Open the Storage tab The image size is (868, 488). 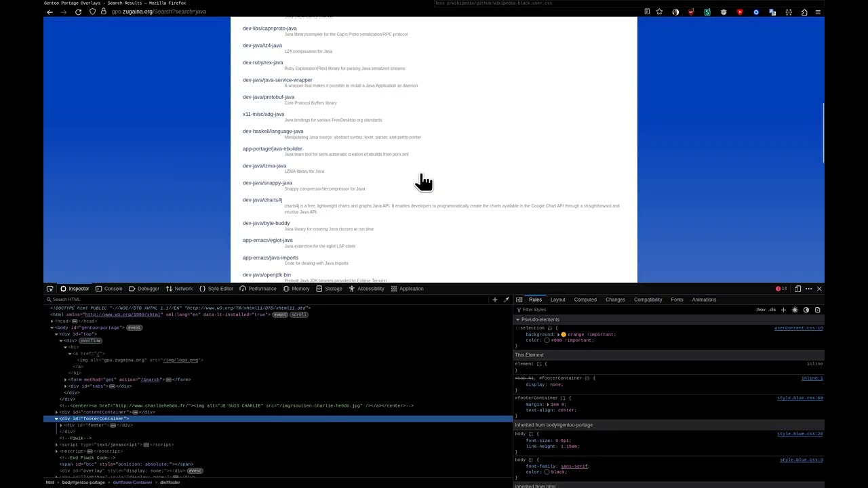(329, 289)
